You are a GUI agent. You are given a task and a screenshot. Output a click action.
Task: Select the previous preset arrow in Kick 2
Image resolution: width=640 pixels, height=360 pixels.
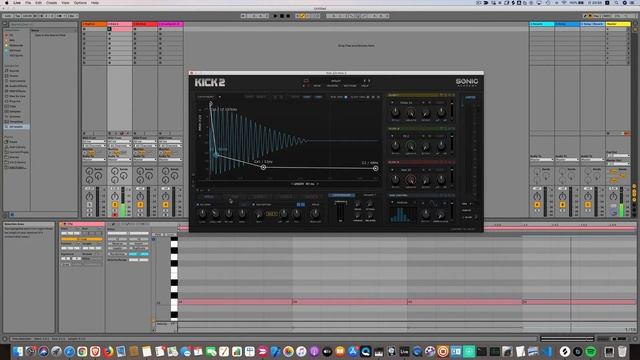pos(364,81)
